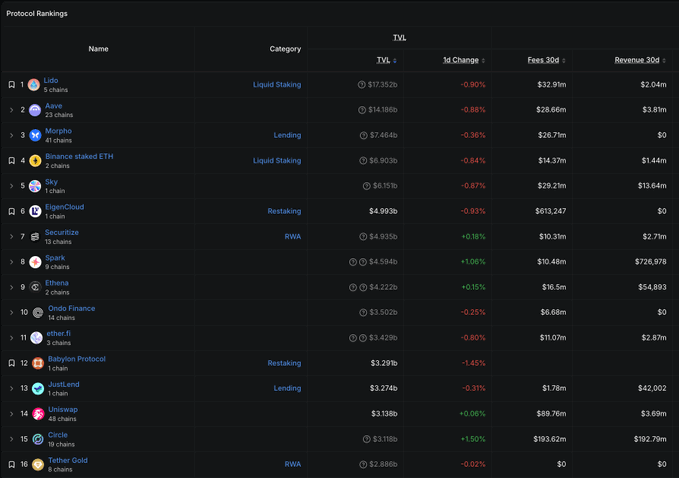Open the Uniswap protocol link
The width and height of the screenshot is (679, 478).
click(63, 409)
